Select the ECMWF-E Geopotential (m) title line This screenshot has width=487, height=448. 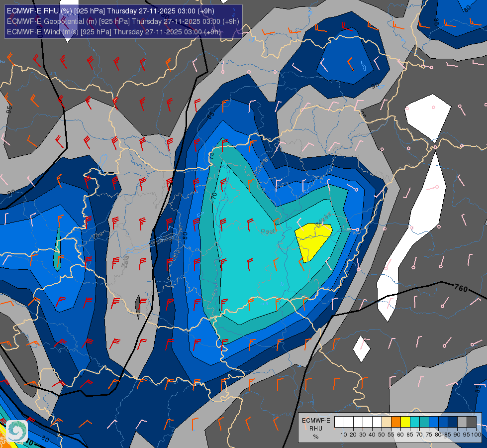pos(123,21)
